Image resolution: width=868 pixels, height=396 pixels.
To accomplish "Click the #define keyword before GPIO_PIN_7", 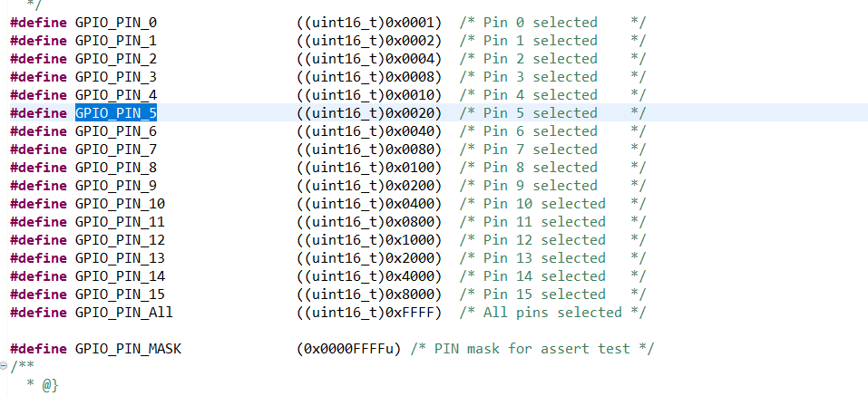I will tap(38, 150).
